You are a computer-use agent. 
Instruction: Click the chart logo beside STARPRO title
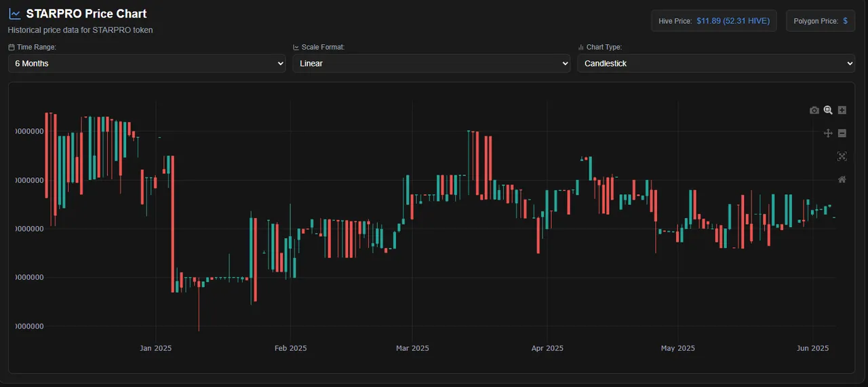pos(15,14)
